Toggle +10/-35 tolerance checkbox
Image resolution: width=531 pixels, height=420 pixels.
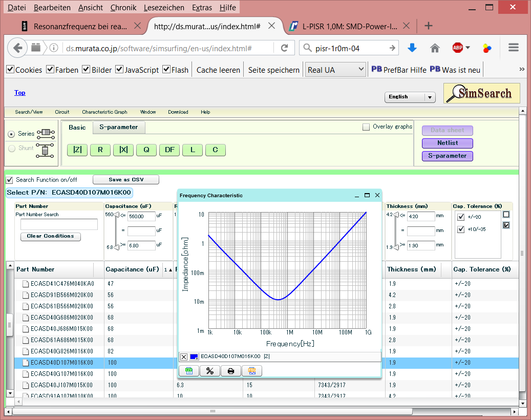coord(461,229)
